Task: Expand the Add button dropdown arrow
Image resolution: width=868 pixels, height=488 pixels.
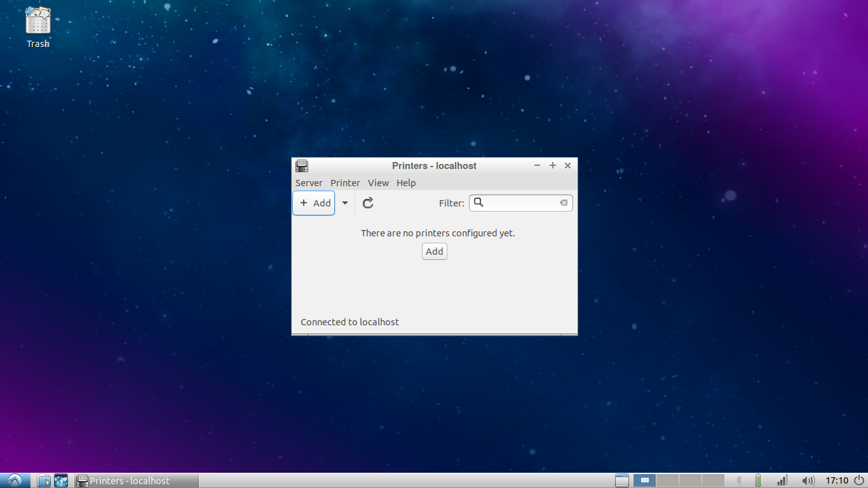Action: tap(345, 203)
